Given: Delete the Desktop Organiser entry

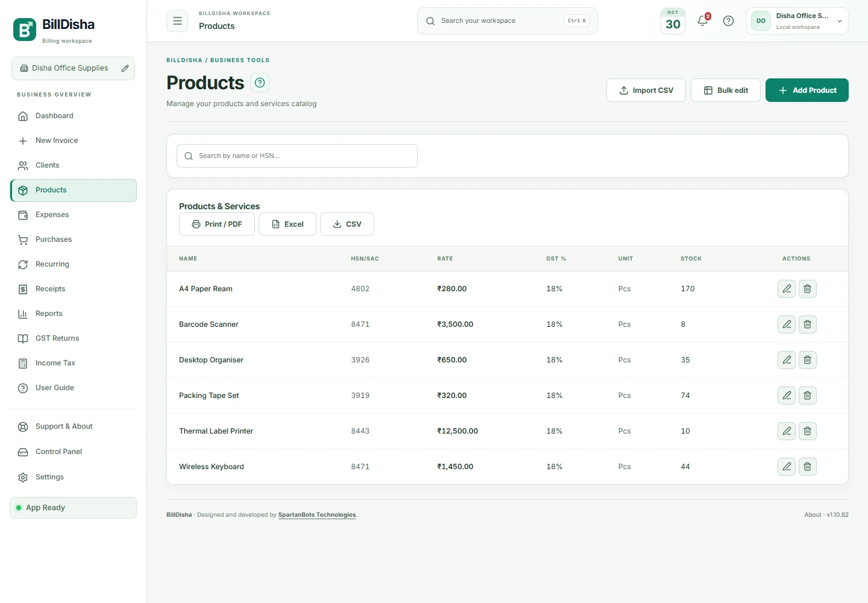Looking at the screenshot, I should (808, 360).
